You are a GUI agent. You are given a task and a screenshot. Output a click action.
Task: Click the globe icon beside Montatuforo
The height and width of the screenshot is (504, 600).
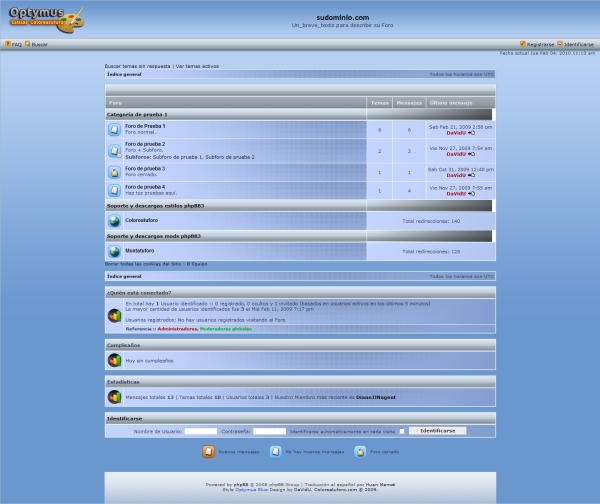pos(115,251)
